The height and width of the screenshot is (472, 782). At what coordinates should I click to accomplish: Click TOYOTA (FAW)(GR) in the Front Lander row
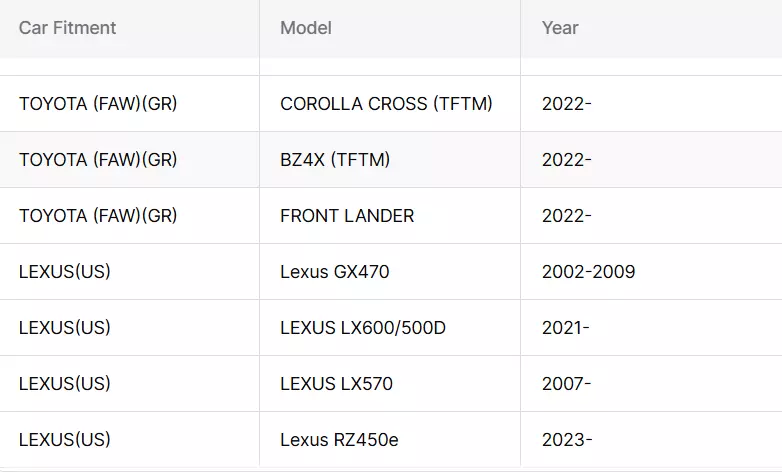pos(98,216)
